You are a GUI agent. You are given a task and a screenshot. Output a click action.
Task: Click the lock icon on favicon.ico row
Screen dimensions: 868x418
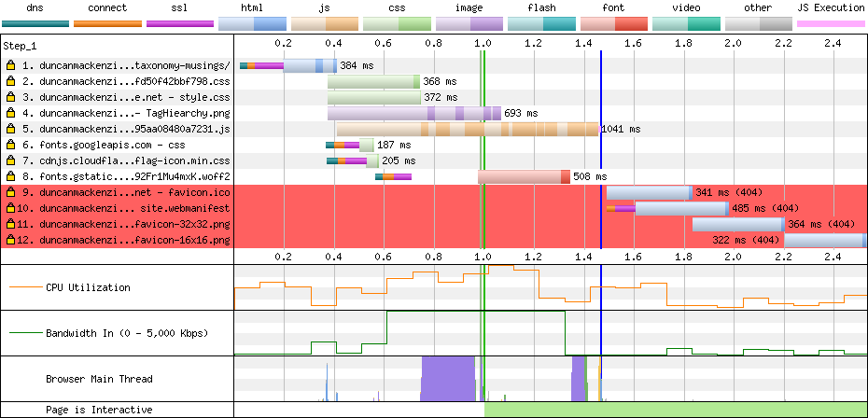click(x=10, y=193)
